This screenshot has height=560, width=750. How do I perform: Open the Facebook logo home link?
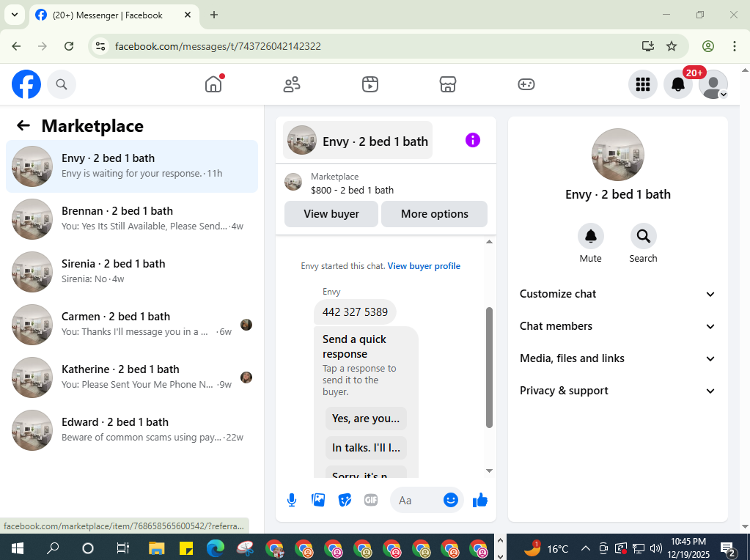(x=26, y=84)
